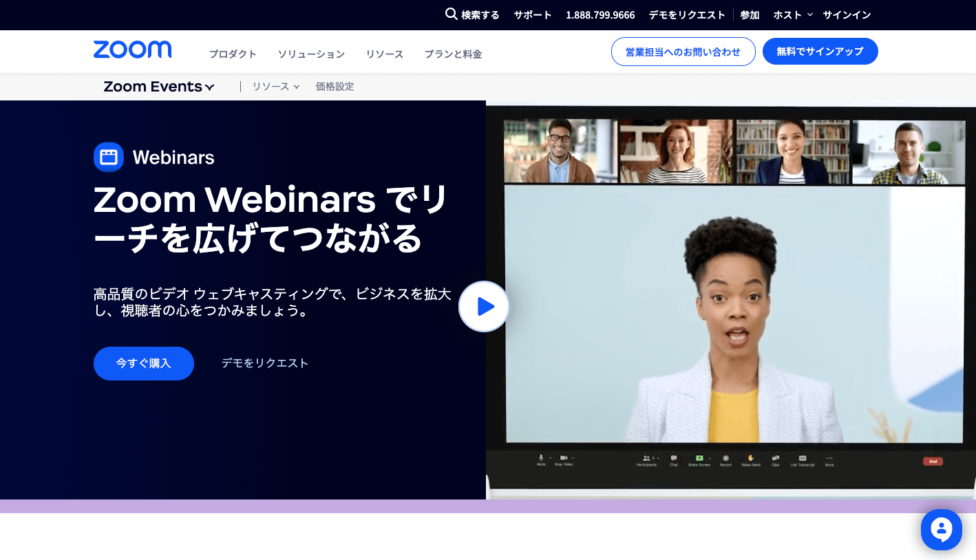Click the 今すぐ購入 button
Viewport: 976px width, 560px height.
point(143,363)
